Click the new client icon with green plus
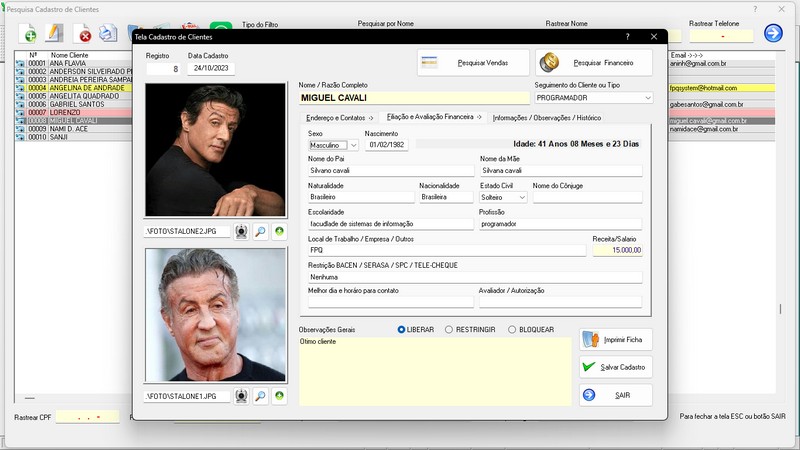Image resolution: width=800 pixels, height=450 pixels. pyautogui.click(x=31, y=35)
